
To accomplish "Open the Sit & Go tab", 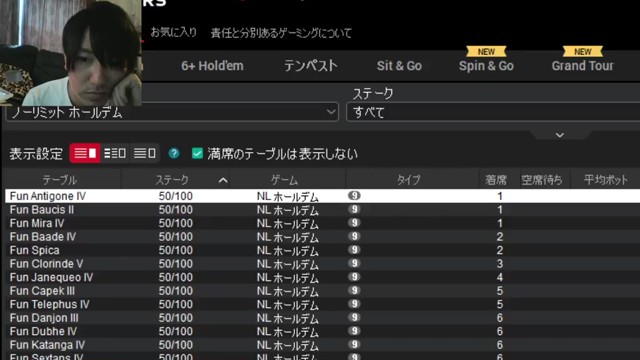I will pyautogui.click(x=399, y=66).
